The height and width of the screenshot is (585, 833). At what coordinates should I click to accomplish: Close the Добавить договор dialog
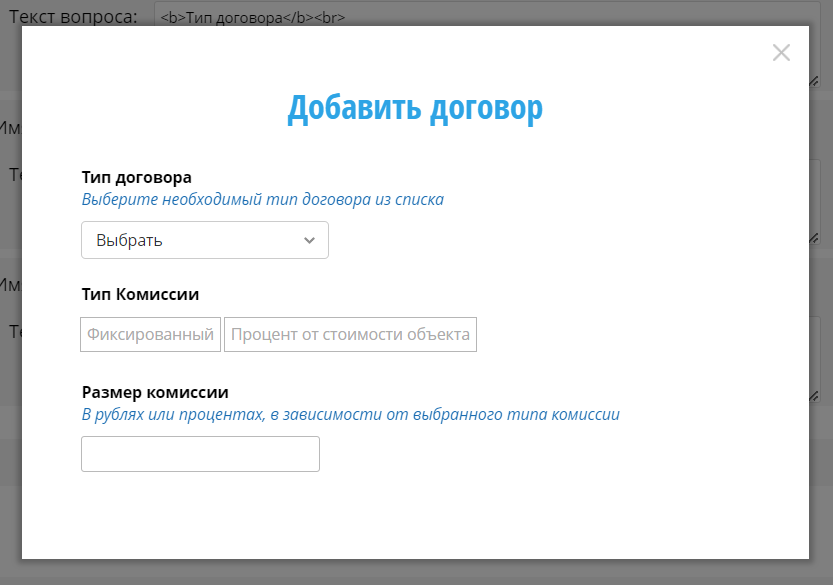pos(781,53)
